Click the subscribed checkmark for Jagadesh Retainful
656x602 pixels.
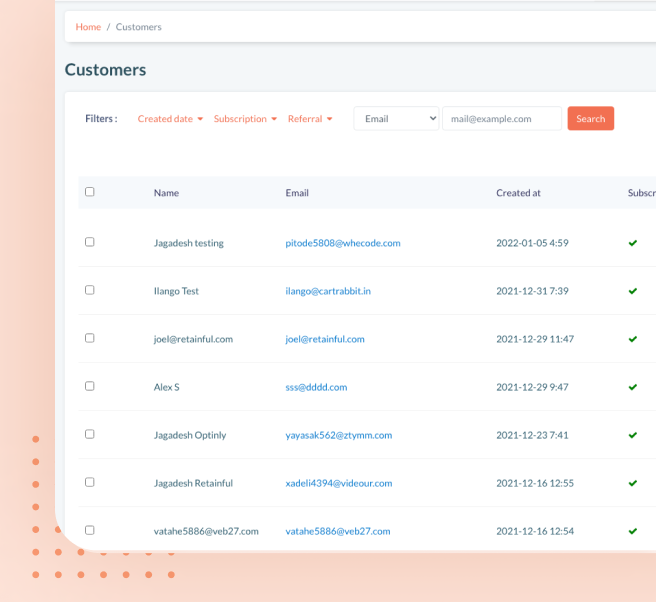(633, 484)
